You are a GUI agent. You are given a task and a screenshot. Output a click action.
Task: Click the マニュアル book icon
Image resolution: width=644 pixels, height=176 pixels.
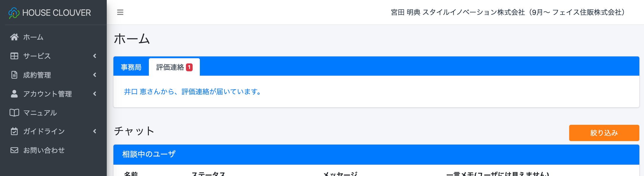pyautogui.click(x=14, y=113)
